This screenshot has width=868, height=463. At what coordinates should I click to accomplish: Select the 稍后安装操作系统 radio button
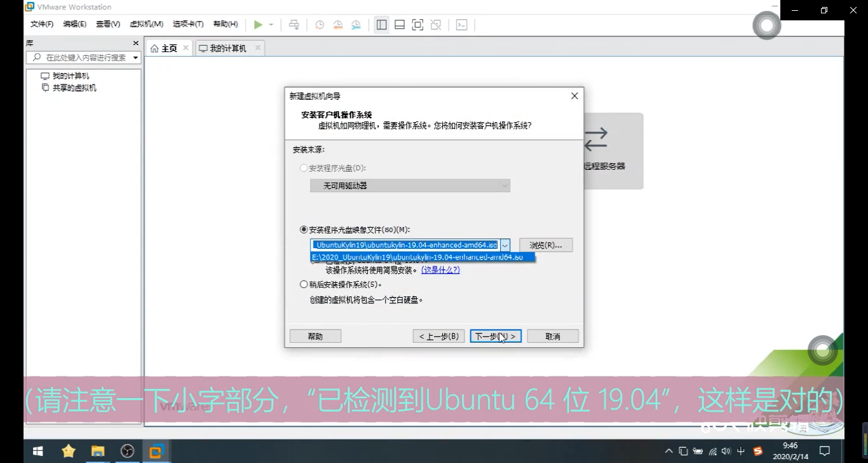coord(303,284)
